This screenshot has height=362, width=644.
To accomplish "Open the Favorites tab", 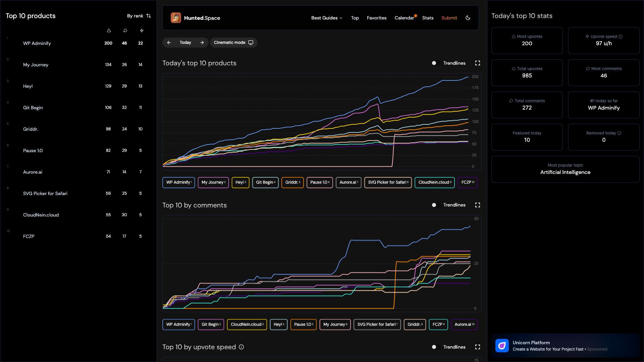I will pyautogui.click(x=376, y=18).
